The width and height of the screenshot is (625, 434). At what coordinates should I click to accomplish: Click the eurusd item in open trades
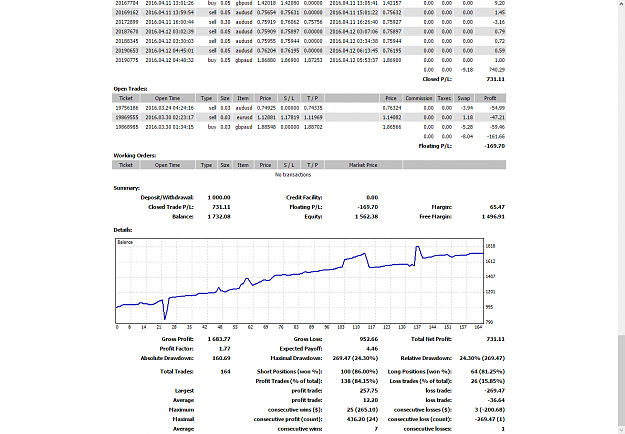pos(244,118)
